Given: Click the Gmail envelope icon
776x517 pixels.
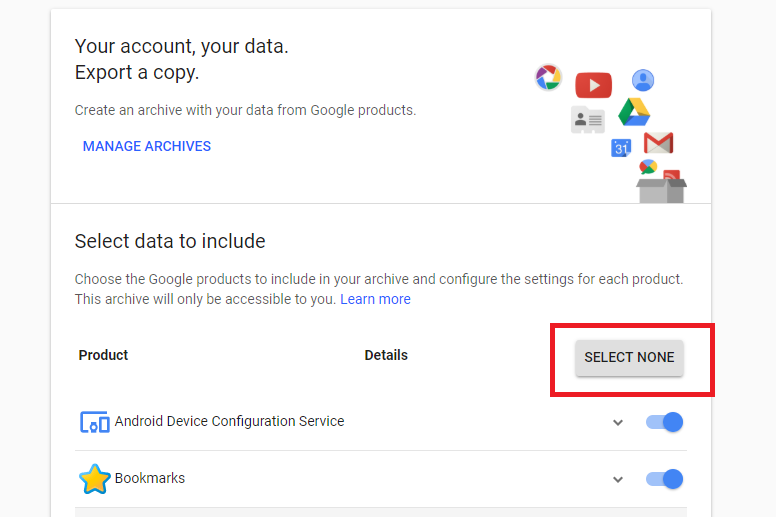Looking at the screenshot, I should tap(658, 142).
